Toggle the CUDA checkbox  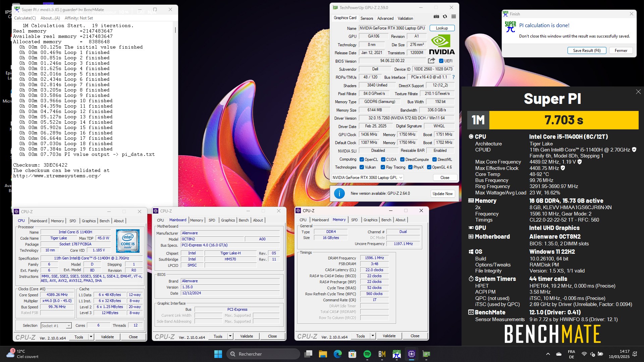pyautogui.click(x=383, y=160)
